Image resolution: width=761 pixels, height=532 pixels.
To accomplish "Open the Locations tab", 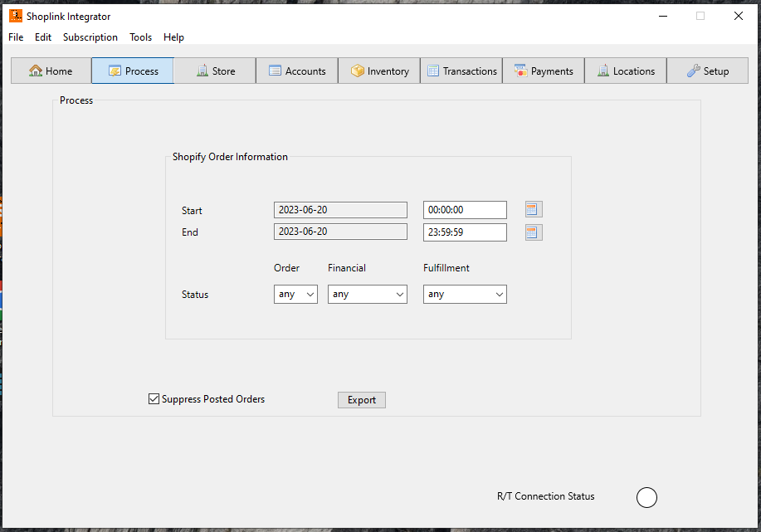I will tap(626, 71).
